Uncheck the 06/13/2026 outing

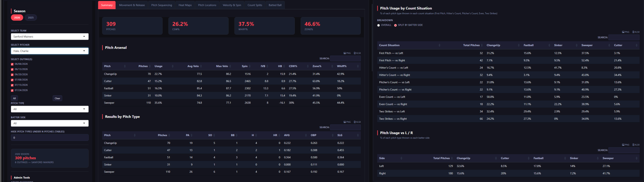tap(12, 69)
